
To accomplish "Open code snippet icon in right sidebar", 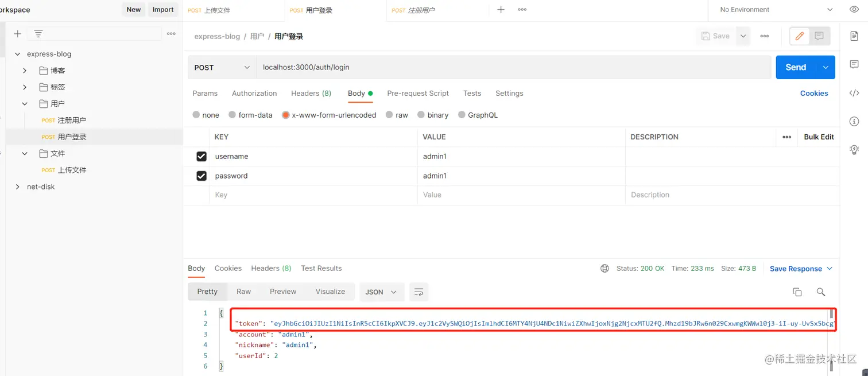I will pyautogui.click(x=854, y=93).
